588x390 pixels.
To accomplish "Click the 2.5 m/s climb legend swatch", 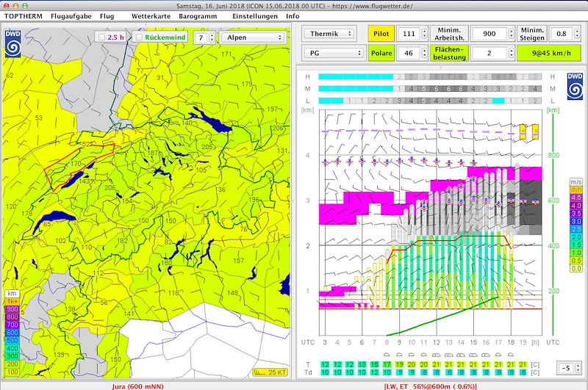I will click(x=576, y=229).
